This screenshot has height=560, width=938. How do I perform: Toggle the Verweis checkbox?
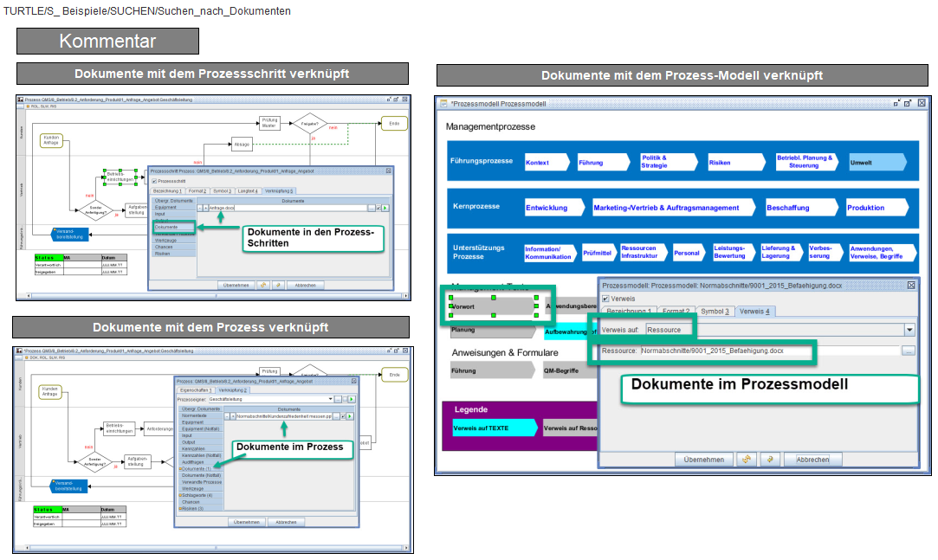point(605,299)
